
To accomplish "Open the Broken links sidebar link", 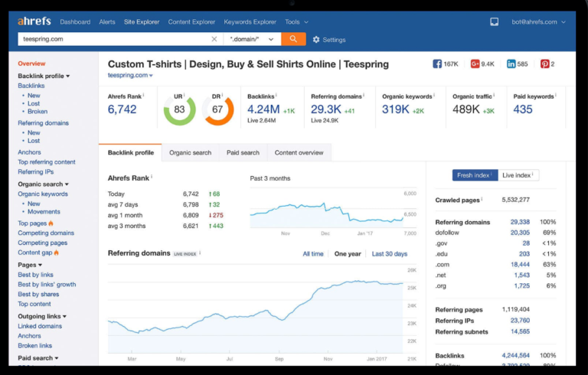I will pyautogui.click(x=35, y=345).
